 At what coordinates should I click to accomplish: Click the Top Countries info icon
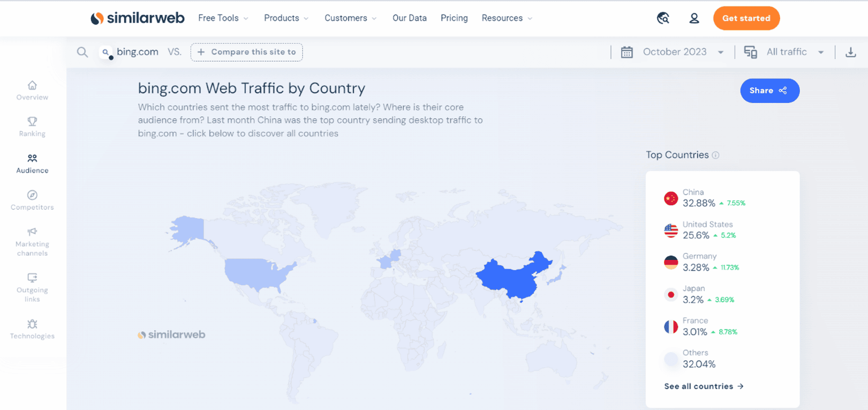coord(715,155)
